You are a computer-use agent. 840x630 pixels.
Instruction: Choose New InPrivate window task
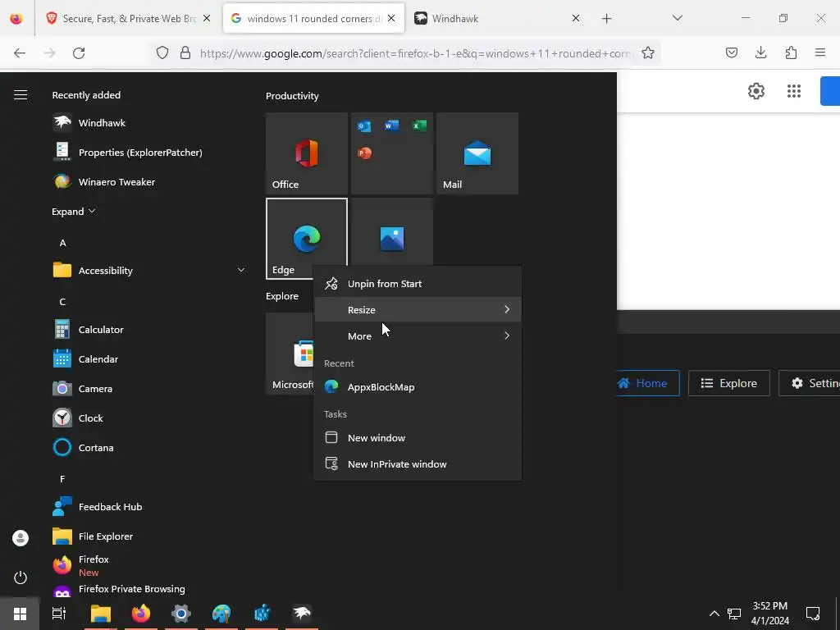(418, 464)
